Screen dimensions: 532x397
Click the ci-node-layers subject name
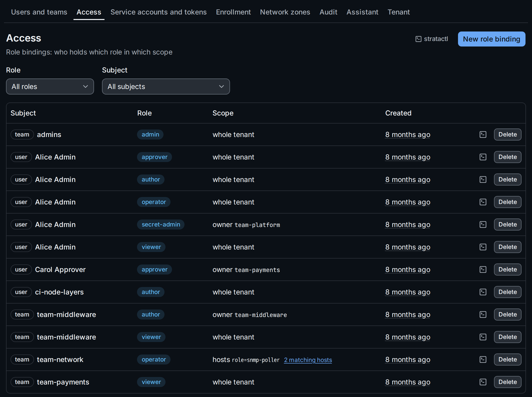(x=59, y=292)
